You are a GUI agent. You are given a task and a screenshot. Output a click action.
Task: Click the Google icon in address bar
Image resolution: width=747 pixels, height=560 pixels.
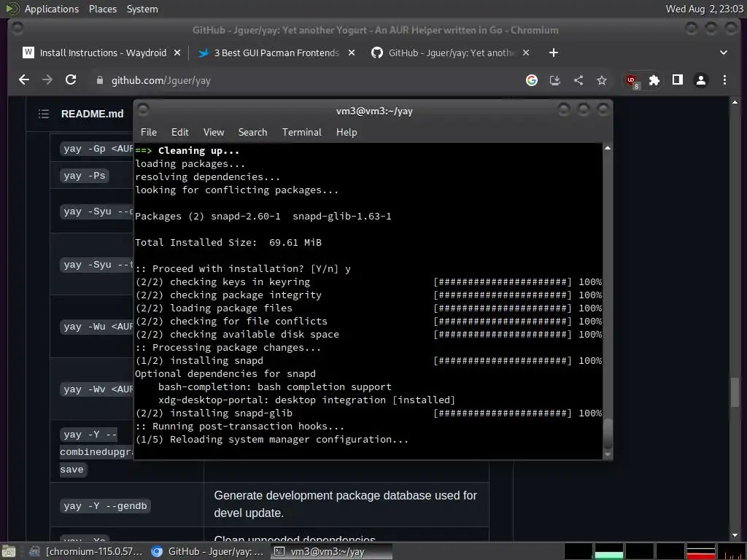(532, 80)
